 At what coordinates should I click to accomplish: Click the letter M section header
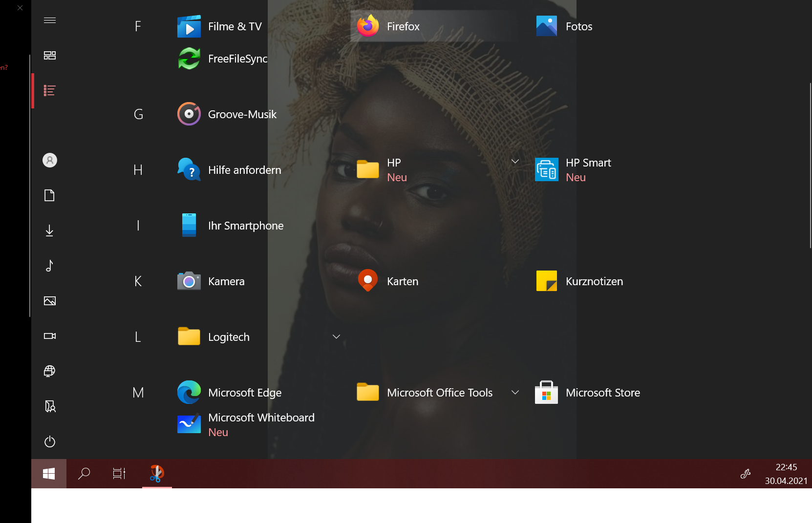(138, 393)
